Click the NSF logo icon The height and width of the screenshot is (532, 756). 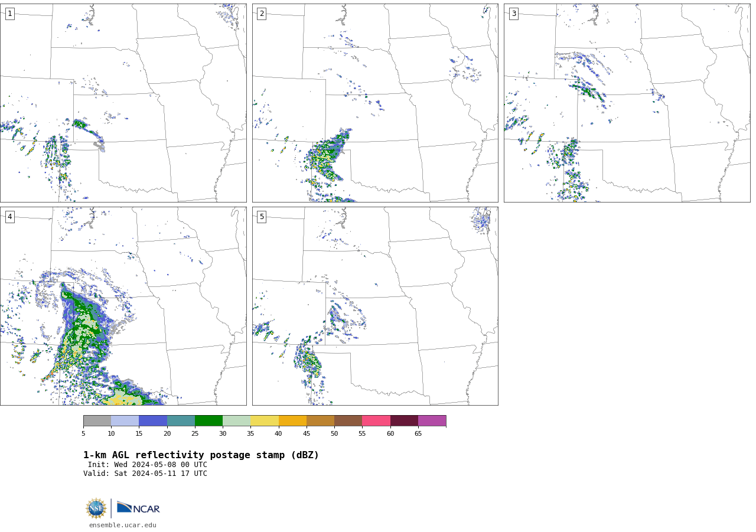point(96,508)
